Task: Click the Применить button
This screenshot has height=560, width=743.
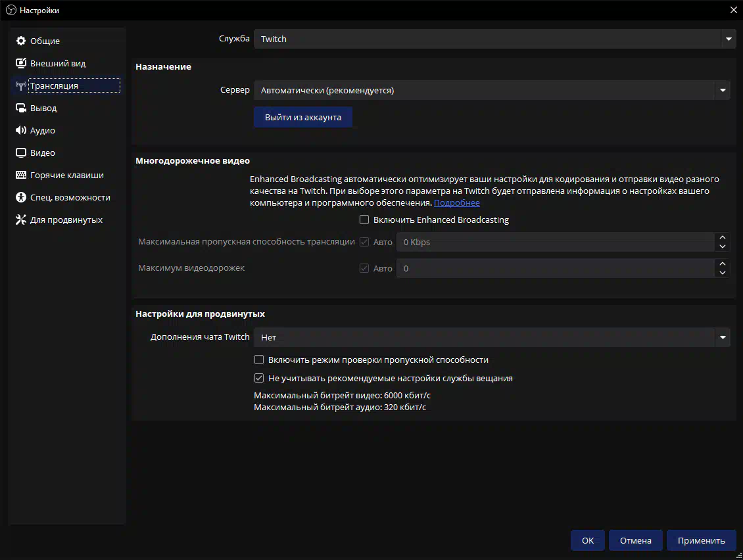Action: click(x=702, y=540)
